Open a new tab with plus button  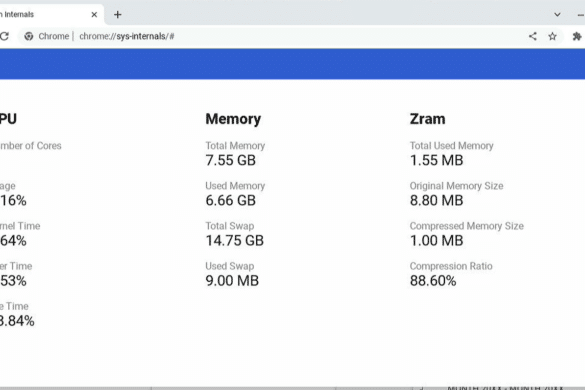click(x=118, y=15)
